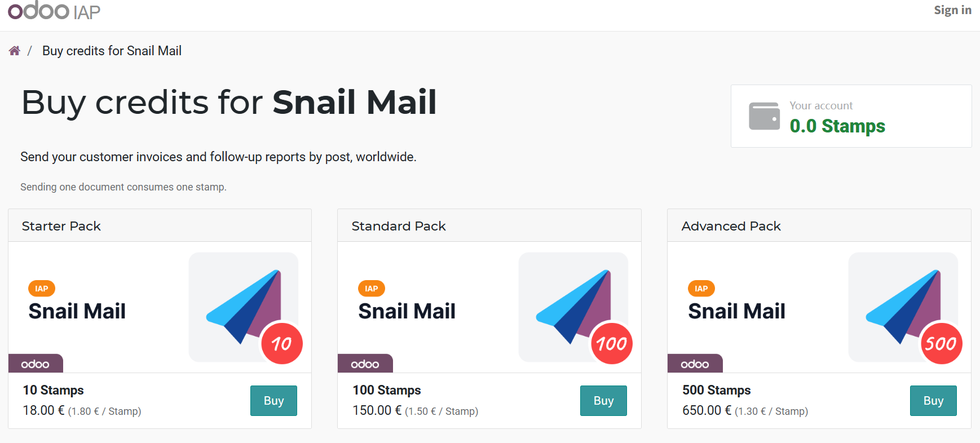This screenshot has height=443, width=980.
Task: Click the wallet icon in account box
Action: (x=764, y=116)
